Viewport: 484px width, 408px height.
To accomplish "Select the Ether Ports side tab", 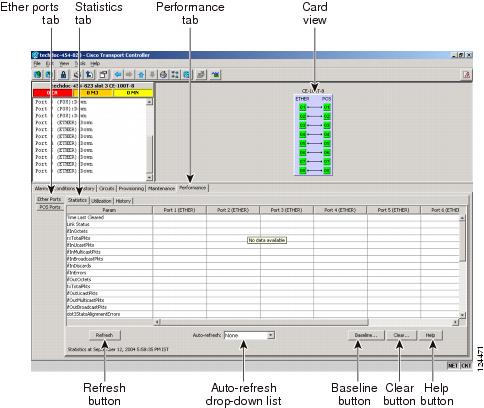I will click(49, 199).
